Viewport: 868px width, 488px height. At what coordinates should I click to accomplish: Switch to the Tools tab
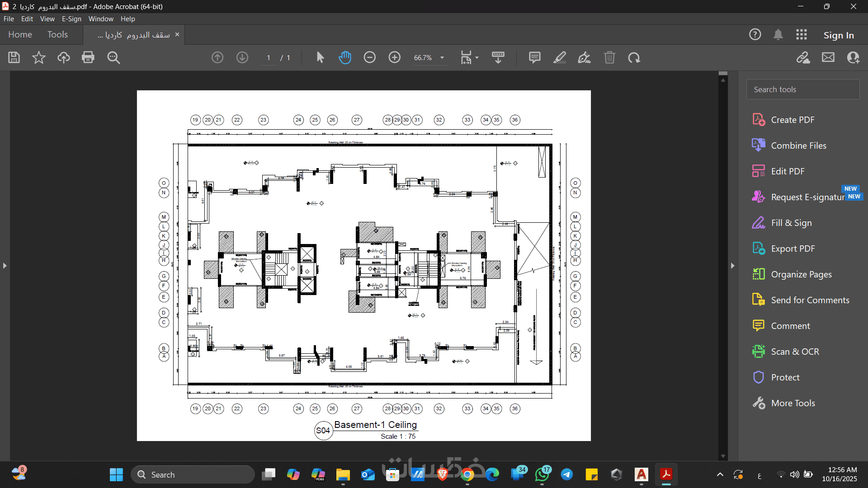point(57,35)
